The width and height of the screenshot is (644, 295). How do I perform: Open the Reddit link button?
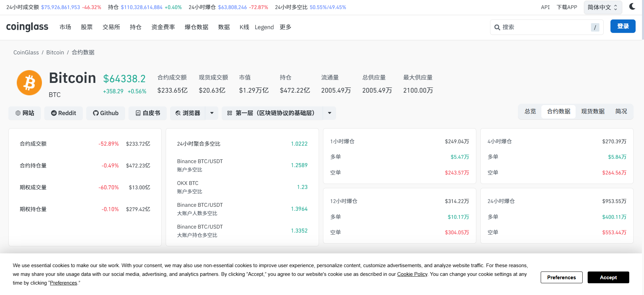tap(64, 113)
